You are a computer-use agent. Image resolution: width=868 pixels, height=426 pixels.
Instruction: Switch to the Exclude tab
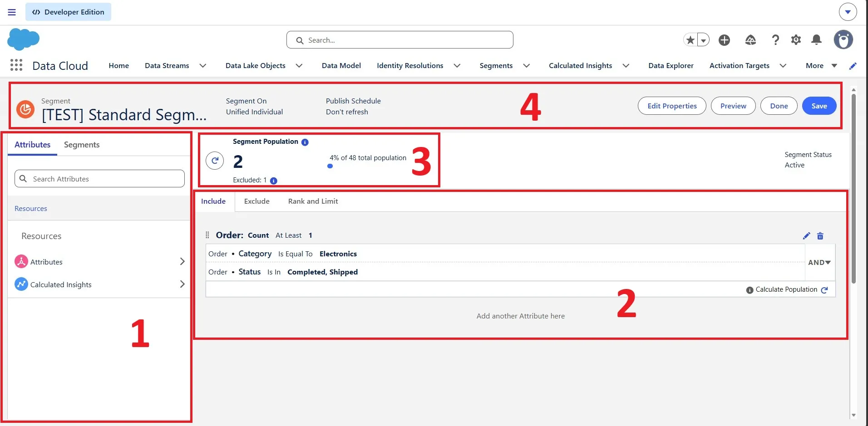point(257,201)
